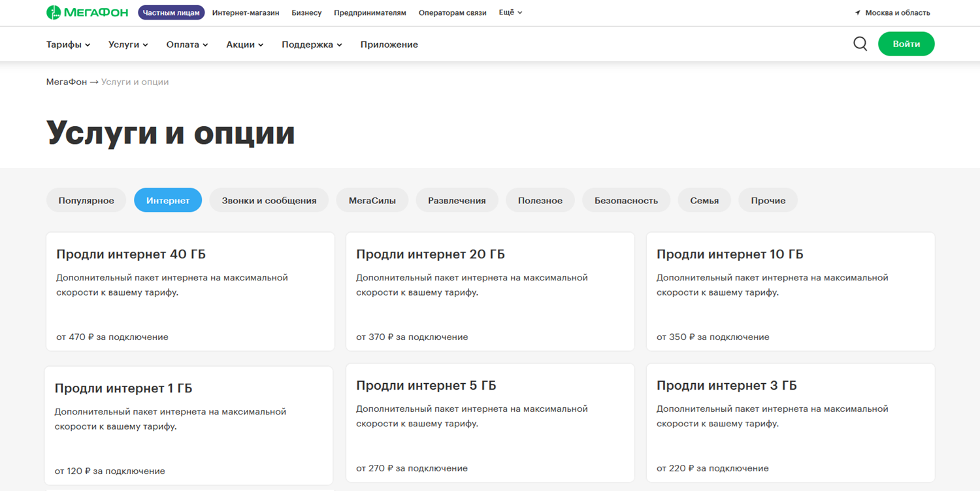The height and width of the screenshot is (491, 980).
Task: Open Предпринимателям section
Action: pos(370,12)
